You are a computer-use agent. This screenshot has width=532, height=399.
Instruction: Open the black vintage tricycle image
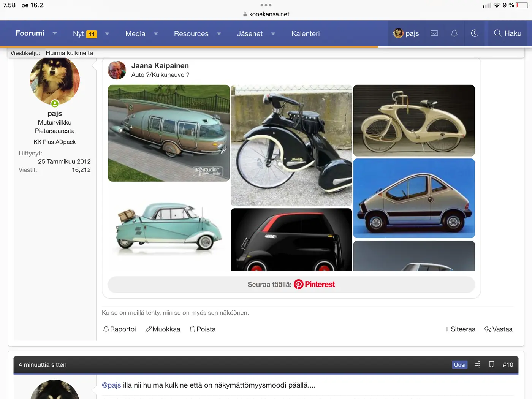pos(291,146)
